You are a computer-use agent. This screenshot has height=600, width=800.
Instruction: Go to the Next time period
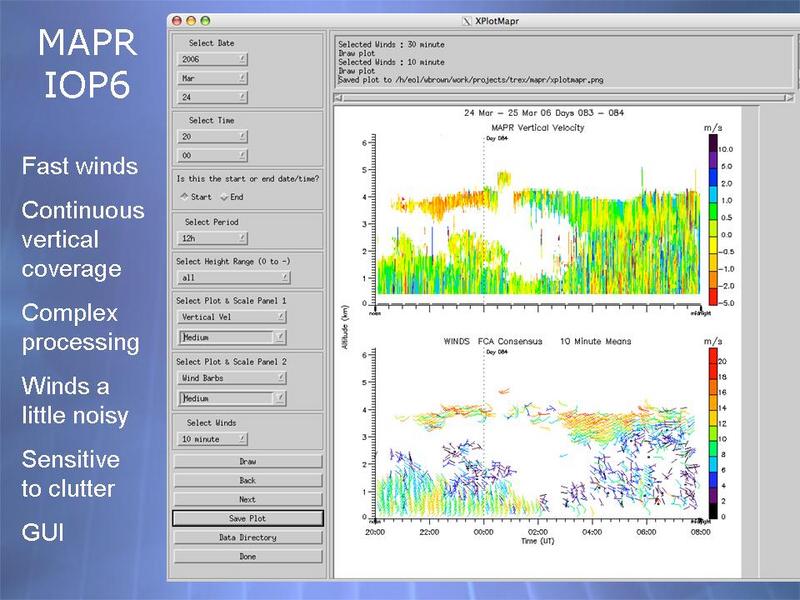click(247, 499)
